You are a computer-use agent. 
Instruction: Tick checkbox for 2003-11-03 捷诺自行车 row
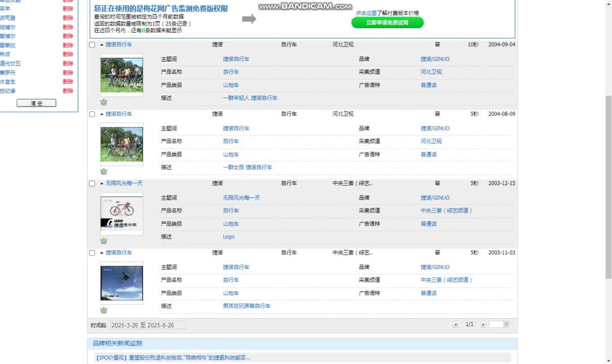point(92,253)
